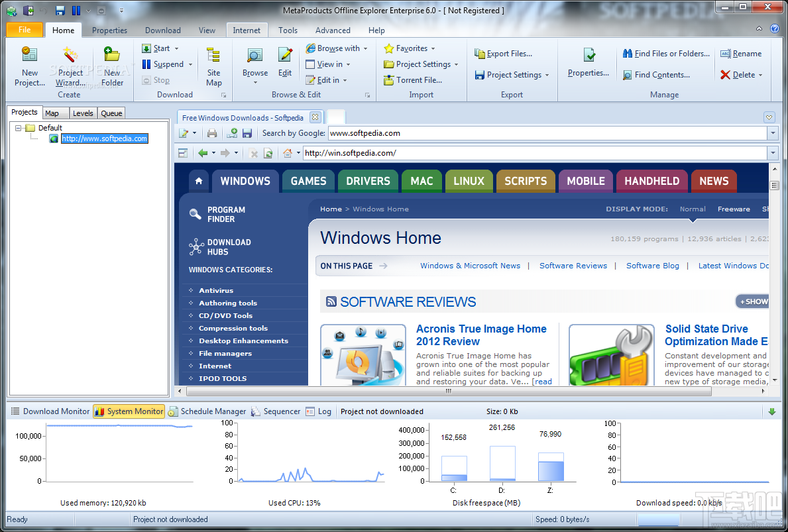
Task: Show the Download Monitor tab
Action: click(50, 411)
